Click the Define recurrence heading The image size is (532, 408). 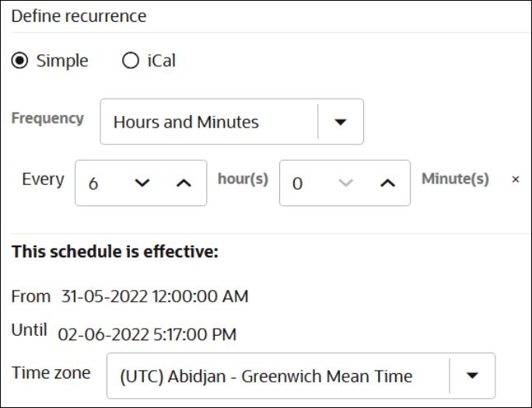(x=79, y=16)
